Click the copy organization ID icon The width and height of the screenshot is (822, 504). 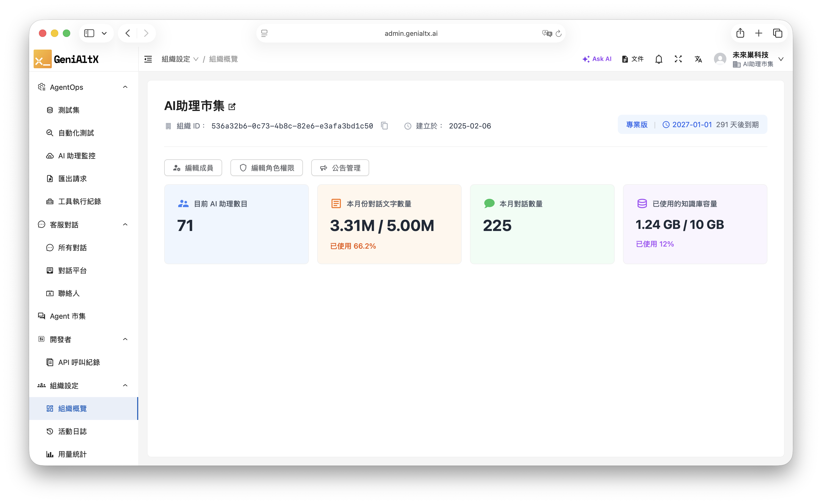[x=384, y=126]
